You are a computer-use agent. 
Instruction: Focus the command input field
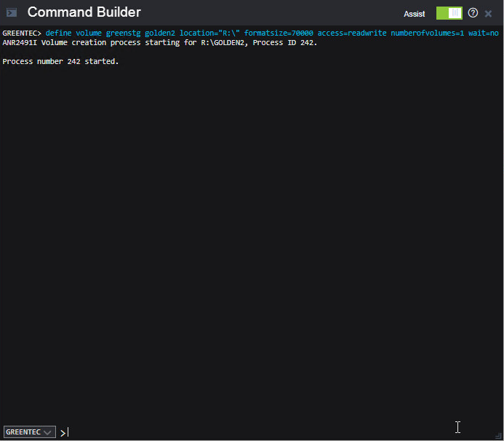[255, 432]
